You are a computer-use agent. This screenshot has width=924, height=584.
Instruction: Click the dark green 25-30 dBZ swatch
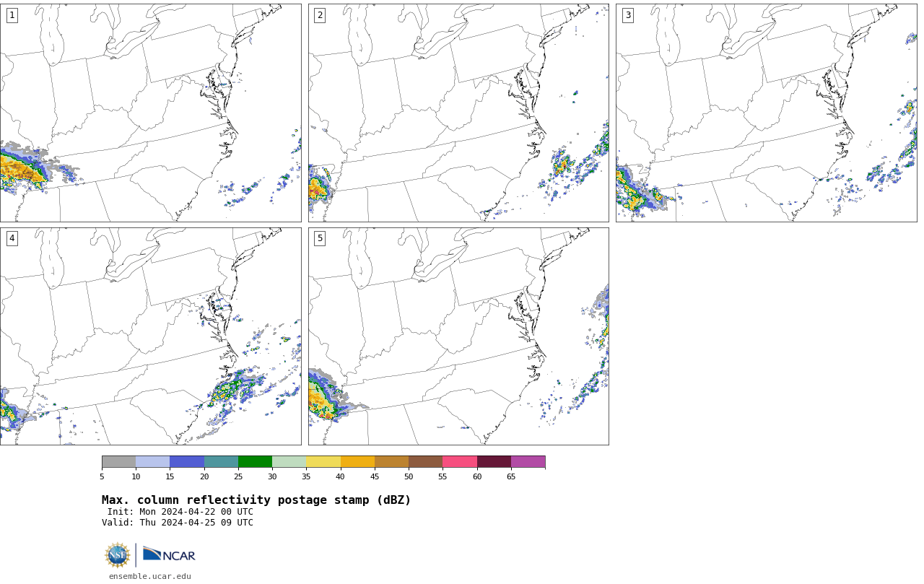255,462
